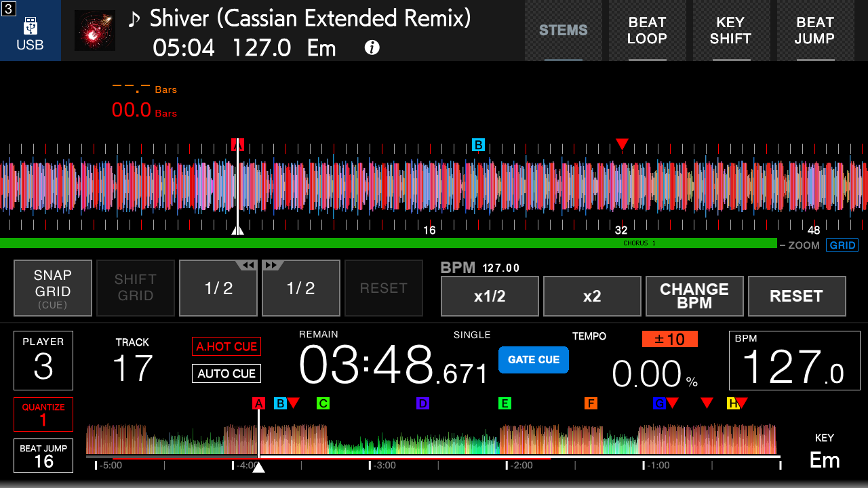Viewport: 868px width, 488px height.
Task: Select the PLAYER 3 box
Action: pos(43,361)
